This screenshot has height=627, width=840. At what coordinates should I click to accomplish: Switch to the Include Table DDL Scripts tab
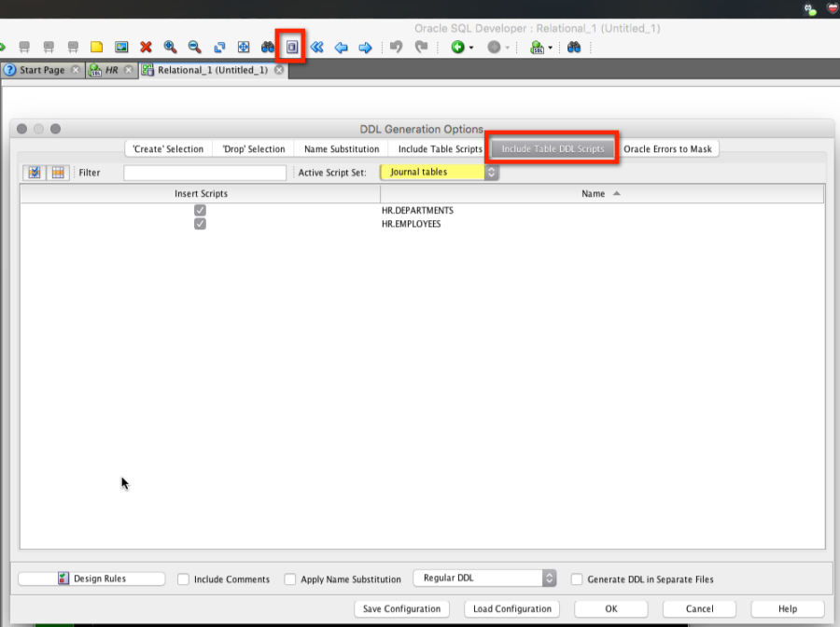point(552,148)
